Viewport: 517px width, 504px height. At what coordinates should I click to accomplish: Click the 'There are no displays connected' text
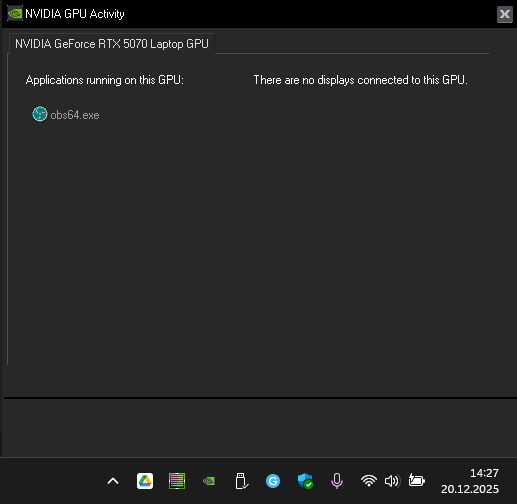point(360,80)
